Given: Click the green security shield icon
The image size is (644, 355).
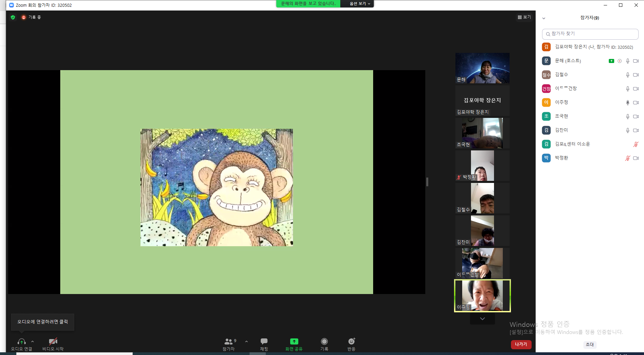Looking at the screenshot, I should click(x=13, y=17).
